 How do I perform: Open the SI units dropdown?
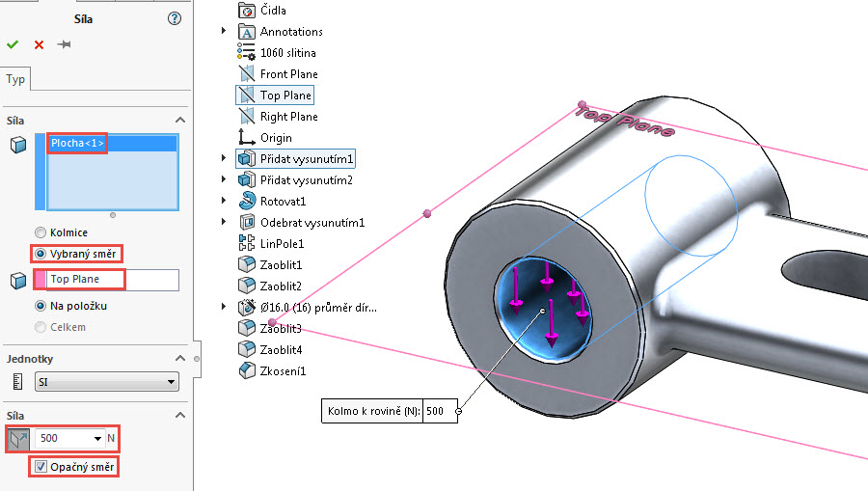(x=106, y=382)
